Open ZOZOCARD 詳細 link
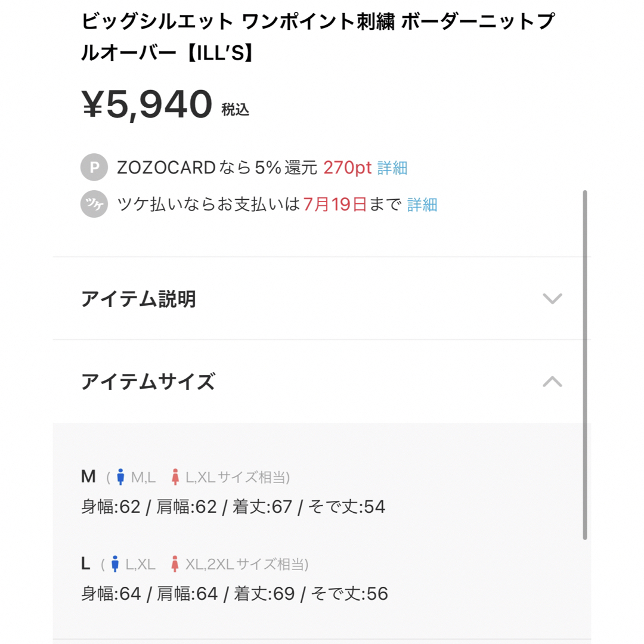This screenshot has height=644, width=644. tap(392, 168)
